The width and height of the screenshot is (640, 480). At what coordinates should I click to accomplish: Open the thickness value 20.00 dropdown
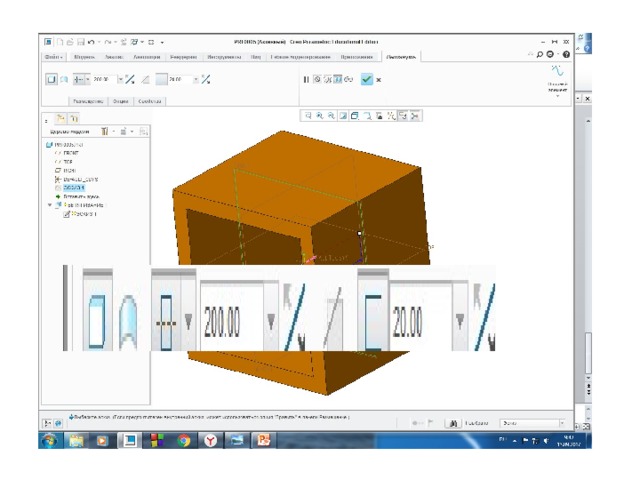[x=194, y=79]
